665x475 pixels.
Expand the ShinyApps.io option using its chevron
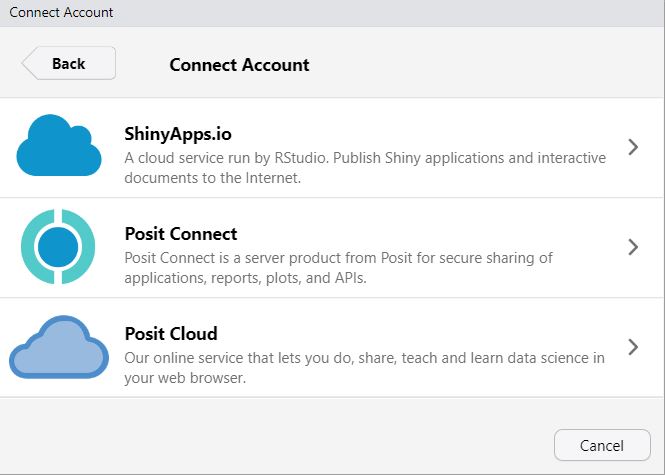632,147
